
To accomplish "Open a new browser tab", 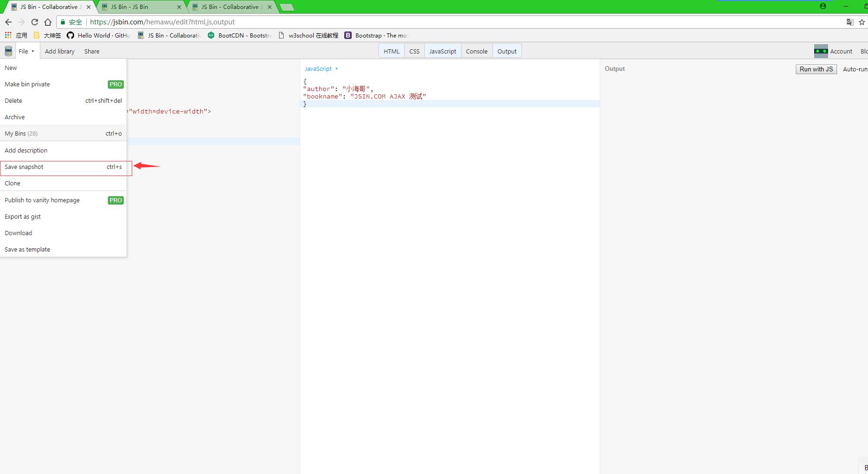I will pos(287,7).
